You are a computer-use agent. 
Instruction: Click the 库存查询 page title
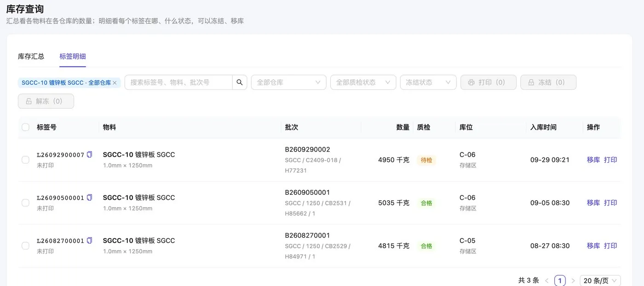pos(25,8)
